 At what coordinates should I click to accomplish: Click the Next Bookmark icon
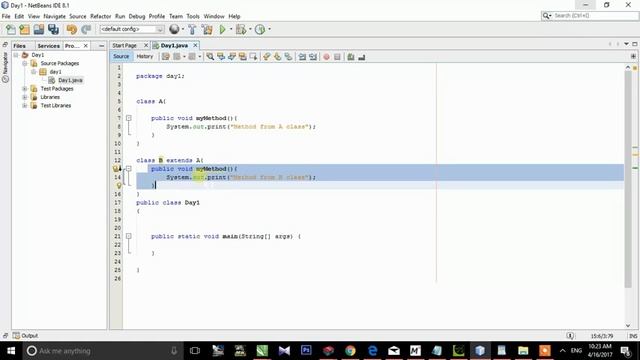tap(278, 57)
